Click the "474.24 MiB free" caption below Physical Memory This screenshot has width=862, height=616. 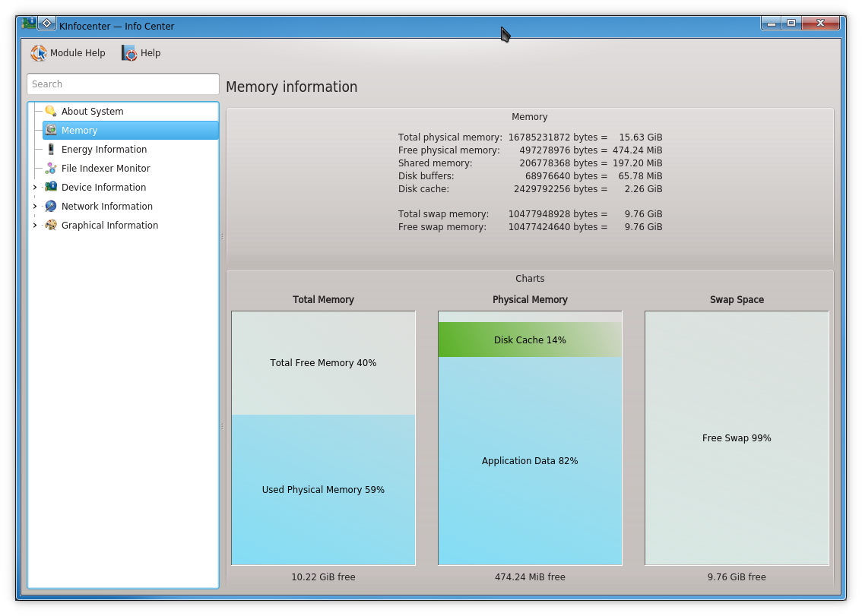[x=530, y=577]
